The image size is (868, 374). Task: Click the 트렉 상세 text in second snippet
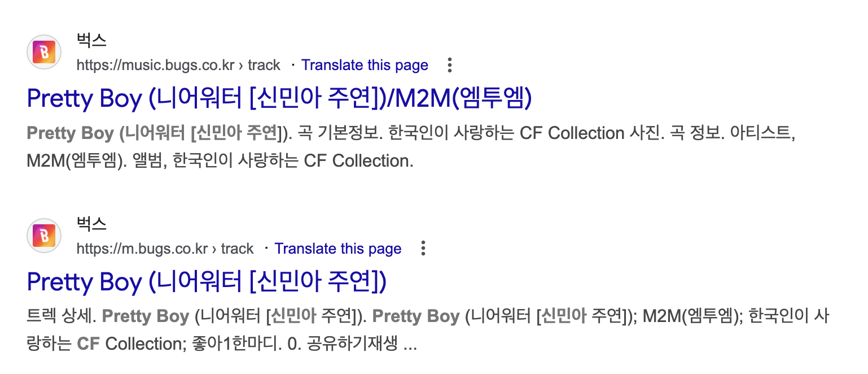coord(61,316)
